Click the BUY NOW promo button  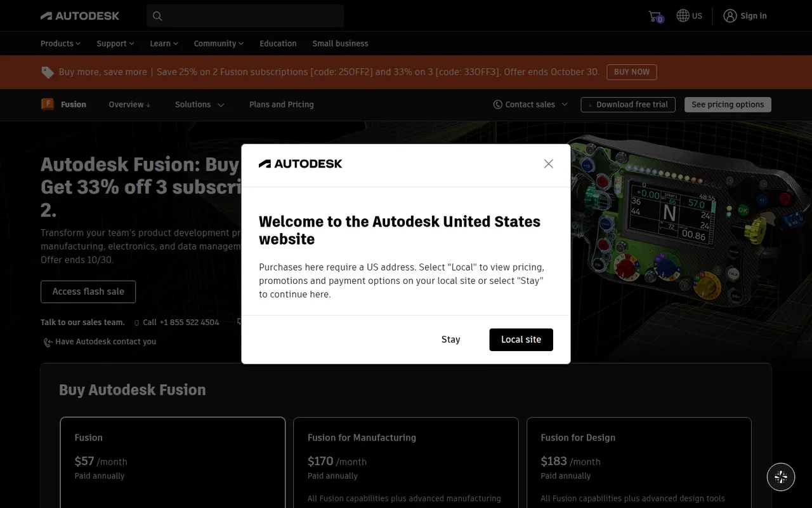(631, 72)
